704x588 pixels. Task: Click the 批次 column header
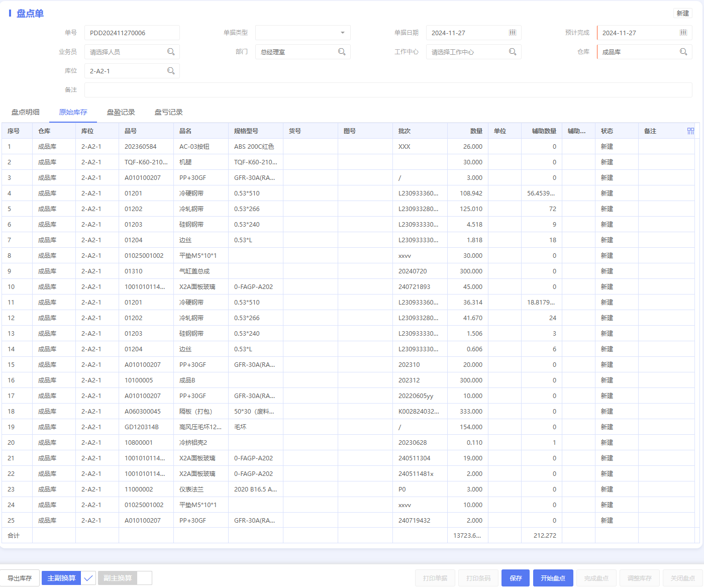(420, 131)
